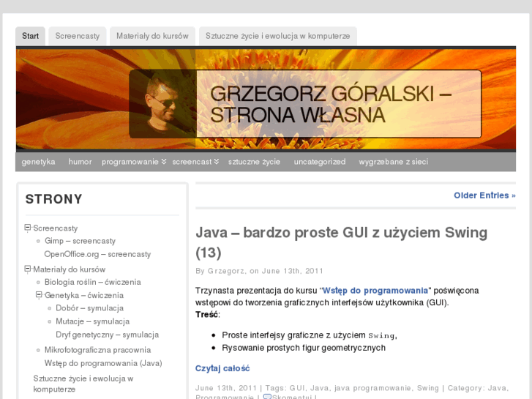Open Wstęp do programowania (Java) page
The height and width of the screenshot is (399, 532).
(x=103, y=363)
